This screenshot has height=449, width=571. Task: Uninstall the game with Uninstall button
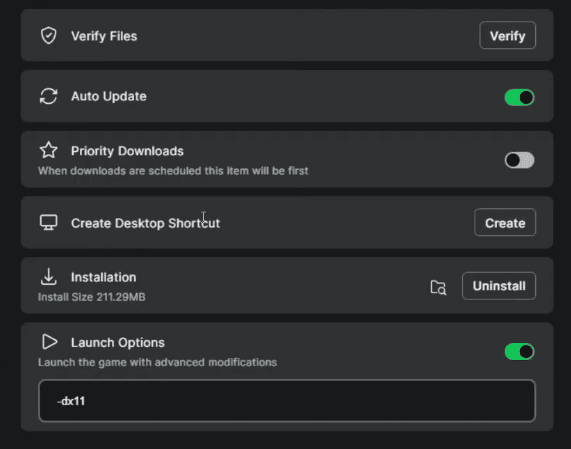coord(499,286)
